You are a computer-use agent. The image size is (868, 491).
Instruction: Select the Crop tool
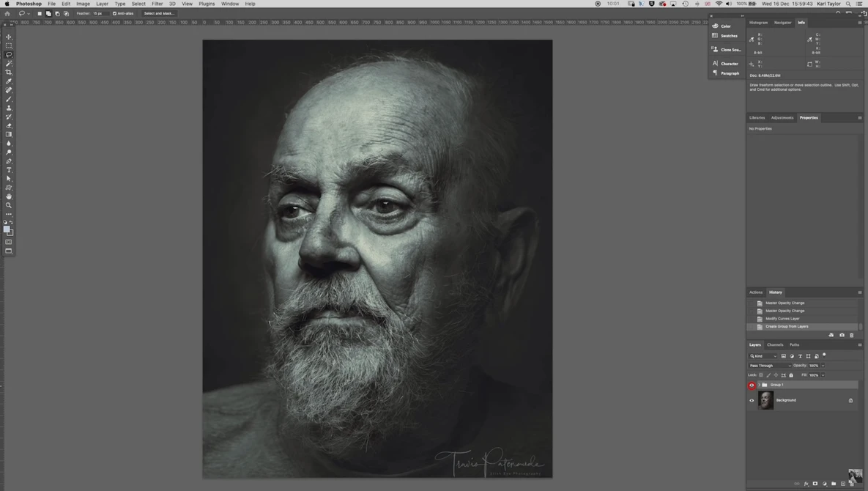tap(9, 73)
